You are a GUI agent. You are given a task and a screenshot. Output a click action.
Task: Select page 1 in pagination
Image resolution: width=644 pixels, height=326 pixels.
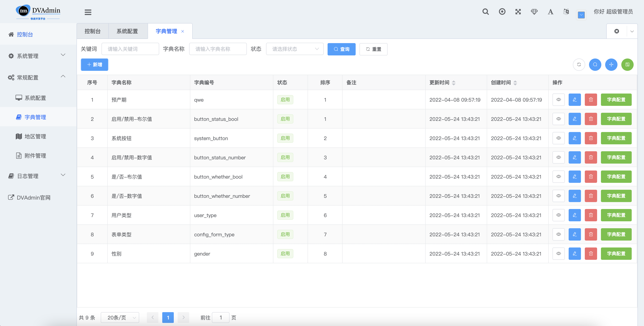[x=168, y=318]
